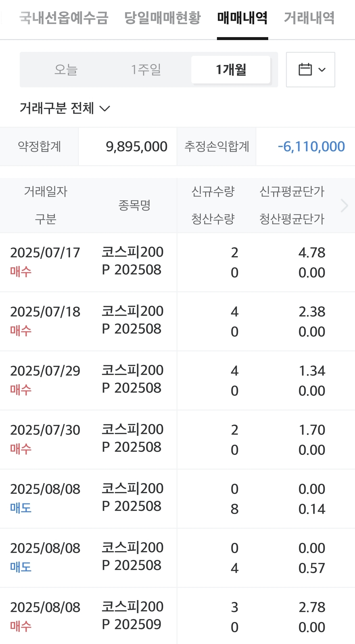Image resolution: width=355 pixels, height=644 pixels.
Task: Open the 거래내역 tab
Action: pos(309,18)
